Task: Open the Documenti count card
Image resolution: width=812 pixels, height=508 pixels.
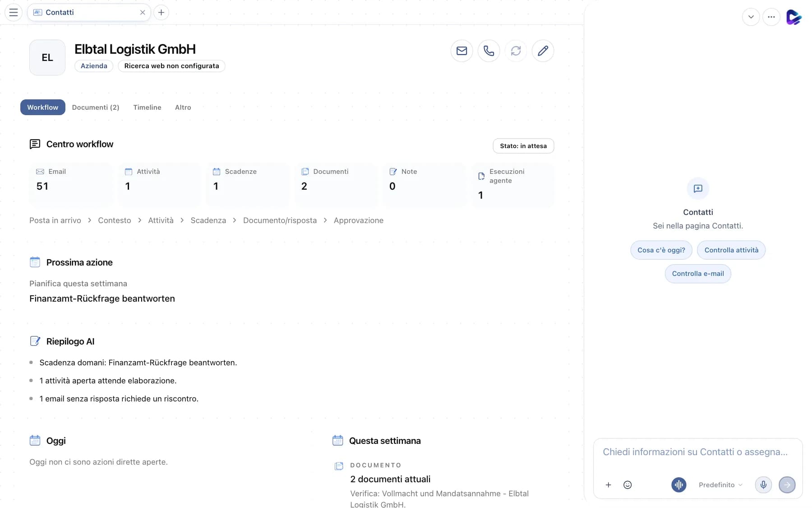Action: coord(336,185)
